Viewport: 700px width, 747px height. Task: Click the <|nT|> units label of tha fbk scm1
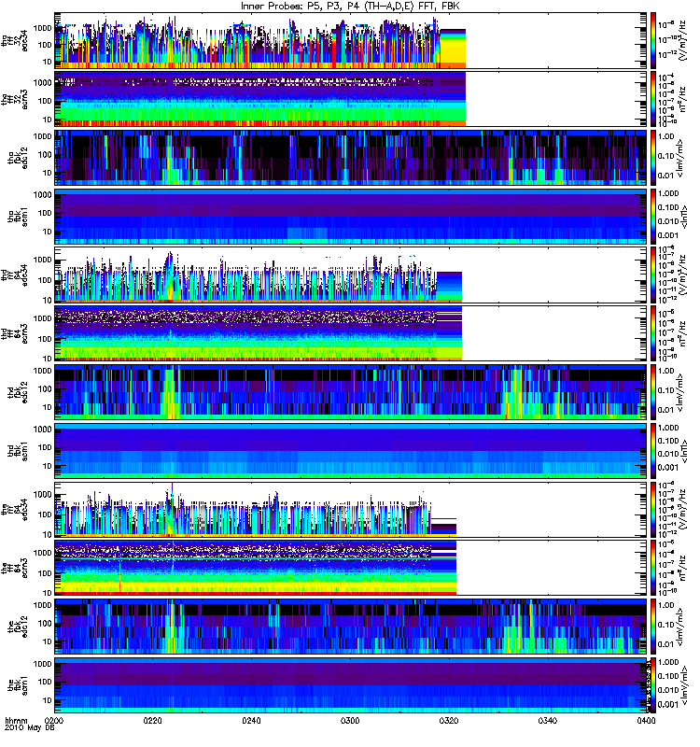tap(684, 217)
